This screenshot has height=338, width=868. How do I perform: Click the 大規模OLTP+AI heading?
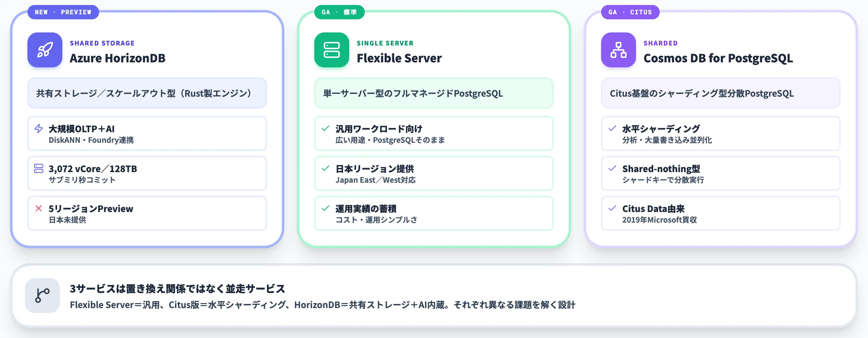click(82, 129)
